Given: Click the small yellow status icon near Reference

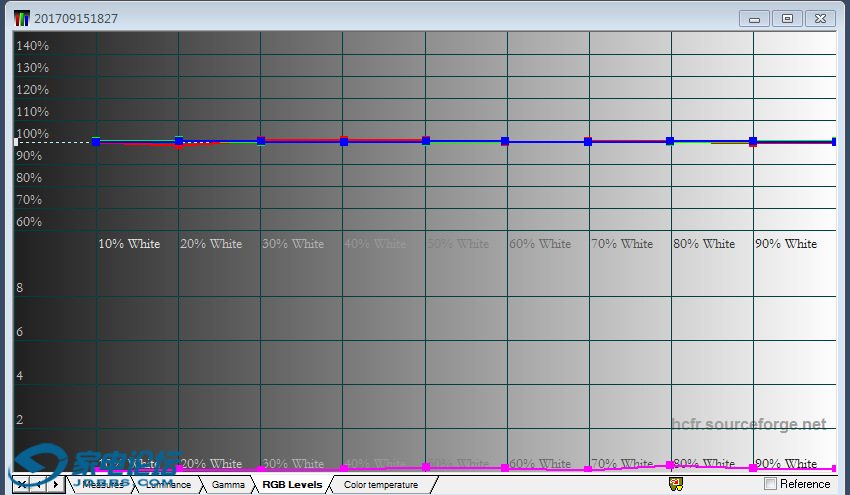Looking at the screenshot, I should (676, 484).
